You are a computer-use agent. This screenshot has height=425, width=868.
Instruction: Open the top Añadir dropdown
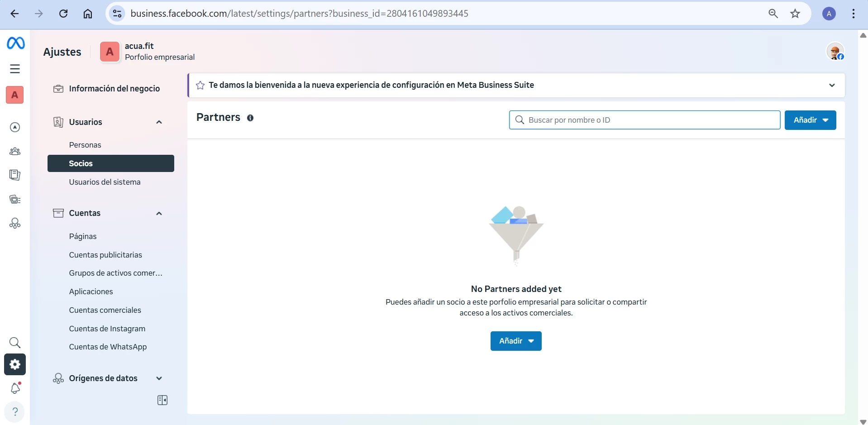click(810, 120)
